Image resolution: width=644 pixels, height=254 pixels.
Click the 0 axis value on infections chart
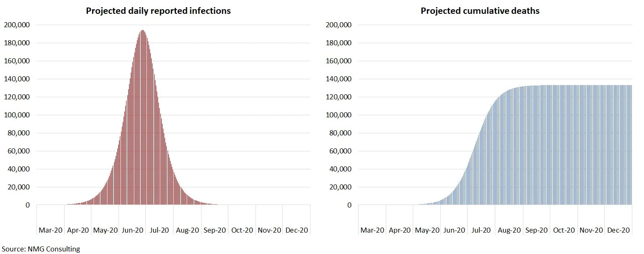click(28, 205)
